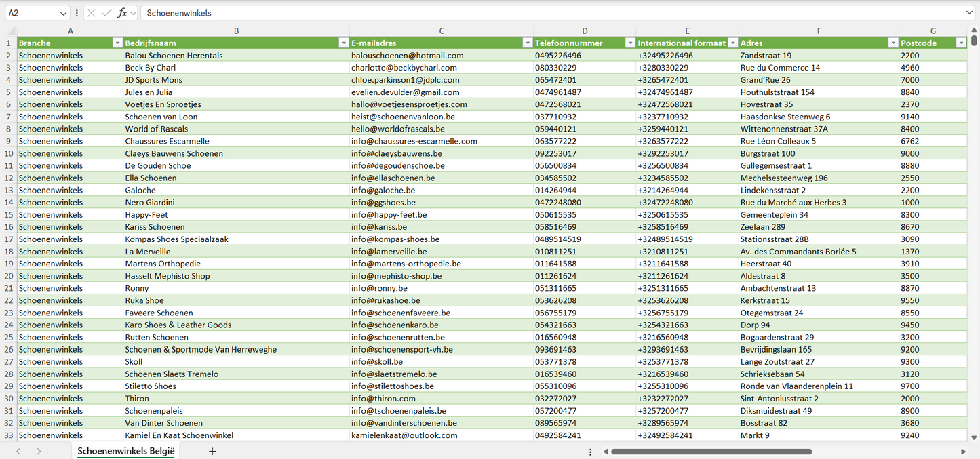Screen dimensions: 980x459
Task: Select the Schoenenwinkels België sheet tab
Action: pyautogui.click(x=125, y=451)
